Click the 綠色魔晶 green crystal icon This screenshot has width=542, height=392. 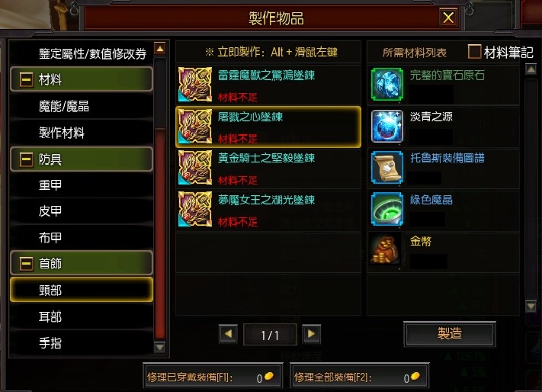pyautogui.click(x=386, y=209)
